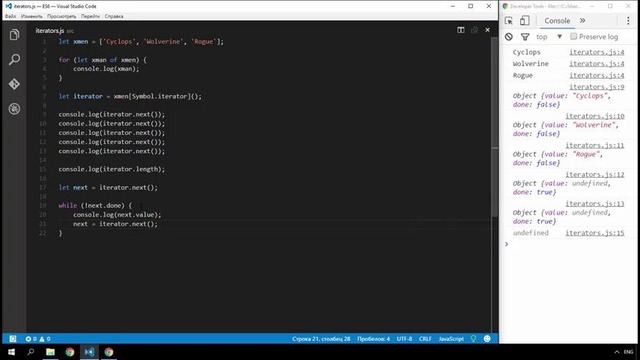
Task: Open the iterators.js:4 link beside Wolverine
Action: [597, 64]
